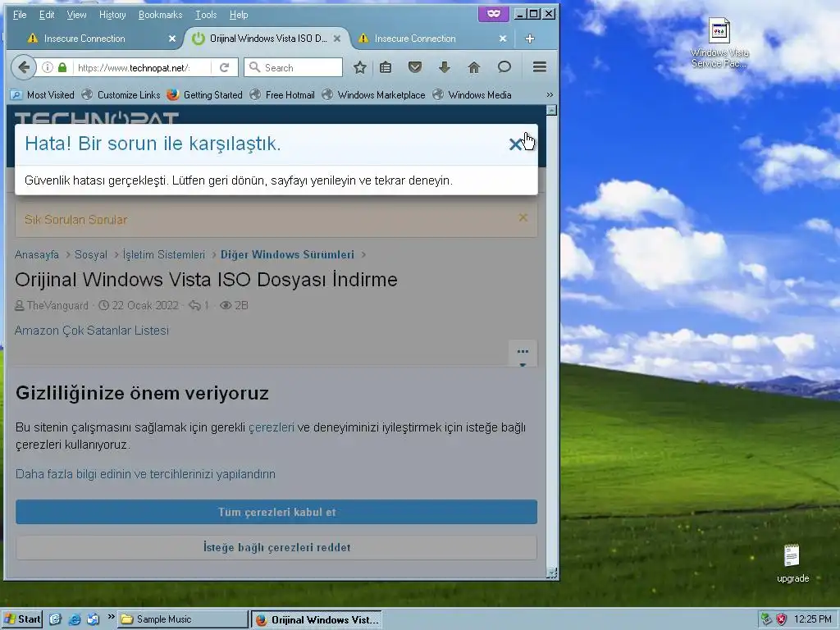Open the çerezleri link in privacy text
840x630 pixels.
pyautogui.click(x=271, y=427)
